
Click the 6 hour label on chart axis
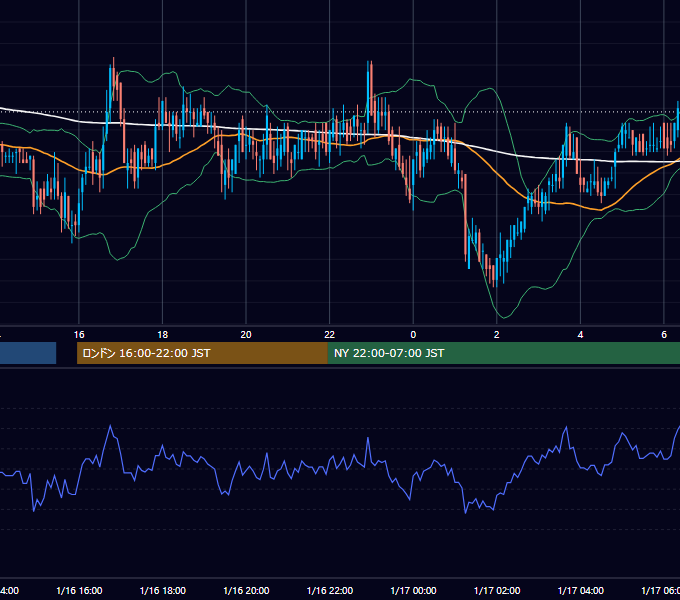pos(664,335)
